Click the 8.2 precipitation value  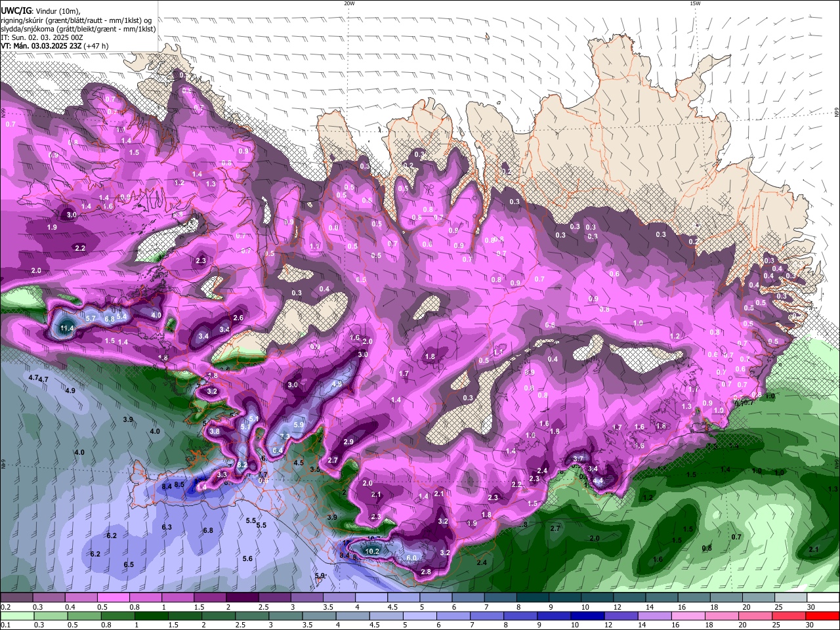pos(242,465)
